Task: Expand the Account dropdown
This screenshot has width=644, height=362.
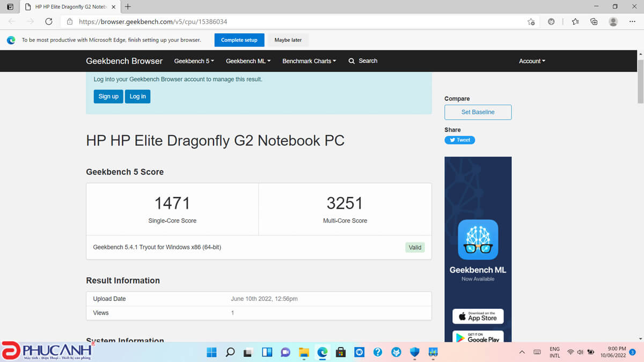Action: (532, 61)
